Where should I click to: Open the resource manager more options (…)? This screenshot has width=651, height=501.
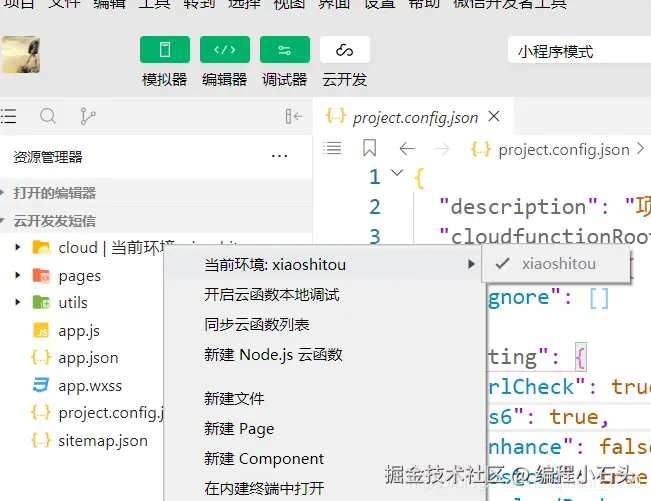279,156
